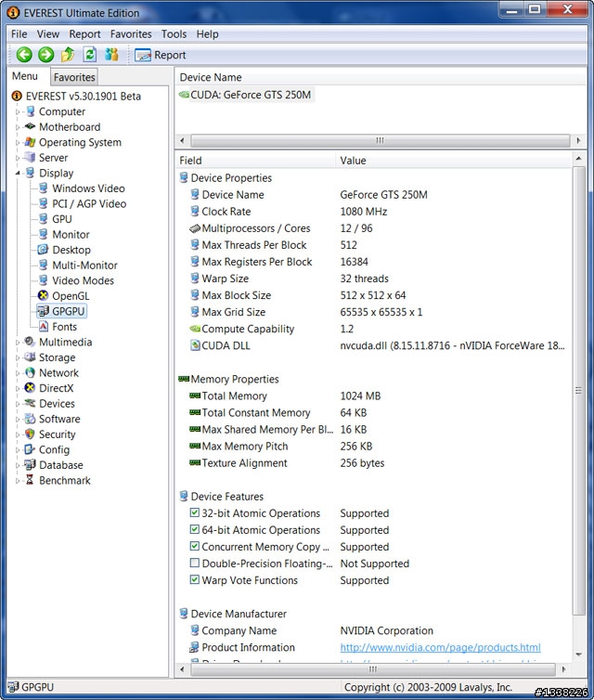Select the Security tree node

pos(58,434)
